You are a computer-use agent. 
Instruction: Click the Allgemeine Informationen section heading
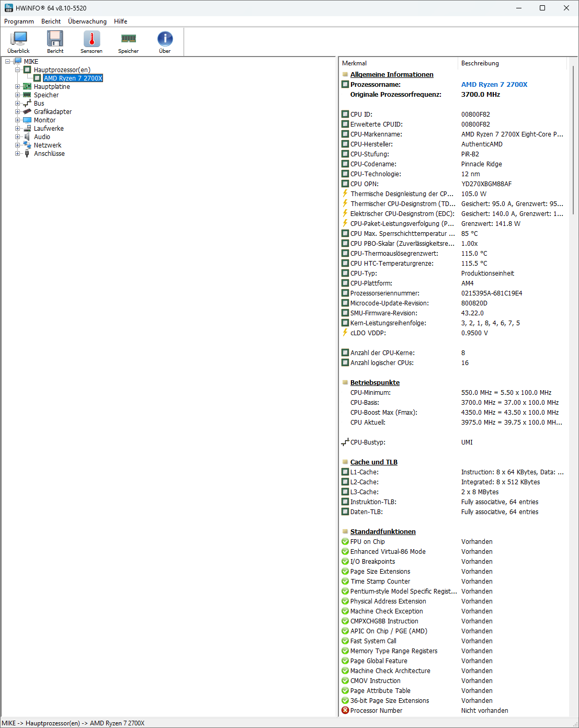click(392, 75)
